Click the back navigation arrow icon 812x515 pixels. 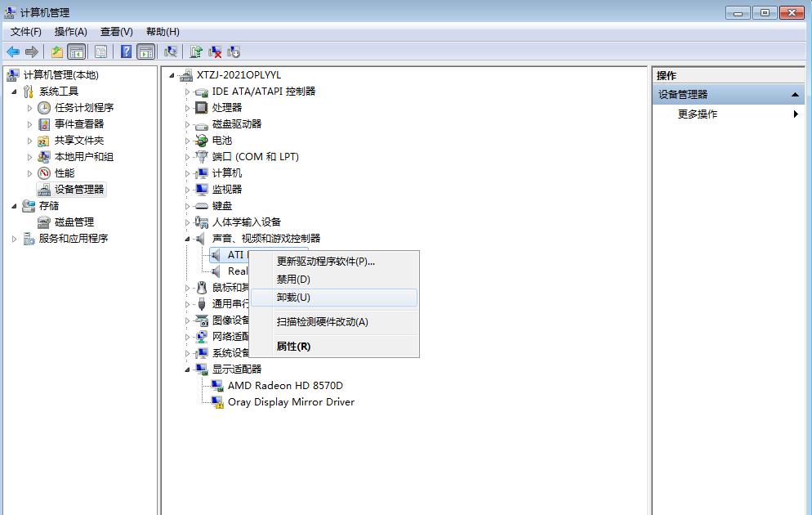pos(13,51)
